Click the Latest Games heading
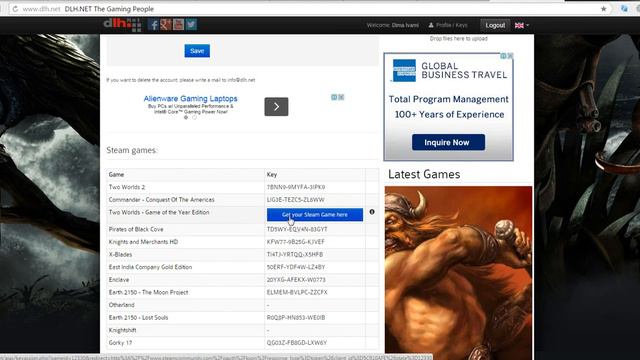This screenshot has height=360, width=640. (x=424, y=175)
